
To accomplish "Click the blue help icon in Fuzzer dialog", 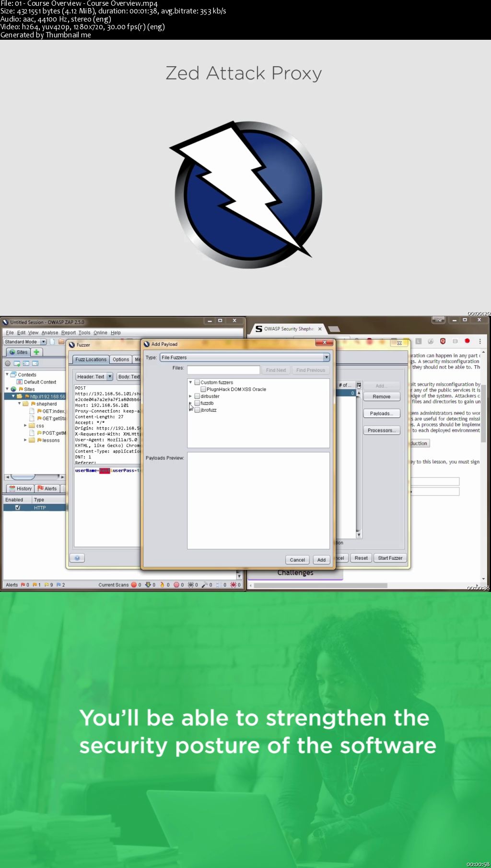I will (77, 558).
